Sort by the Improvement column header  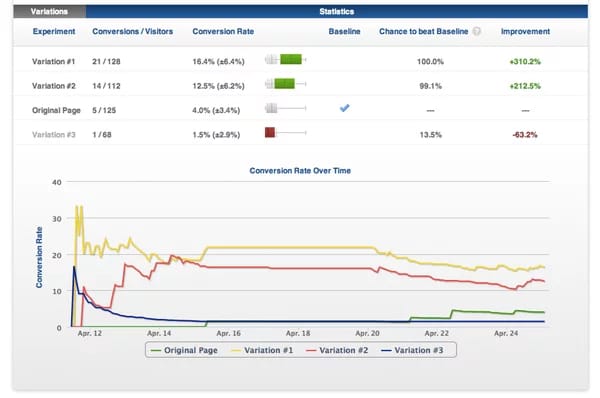pyautogui.click(x=525, y=31)
